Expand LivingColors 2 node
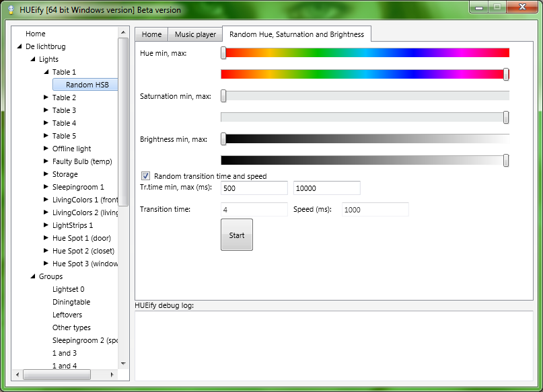The height and width of the screenshot is (392, 543). (46, 212)
